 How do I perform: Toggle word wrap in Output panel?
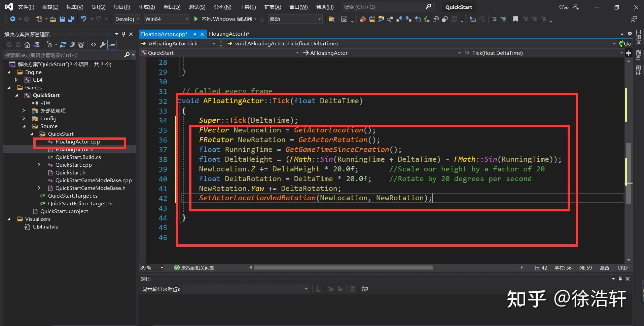(365, 289)
